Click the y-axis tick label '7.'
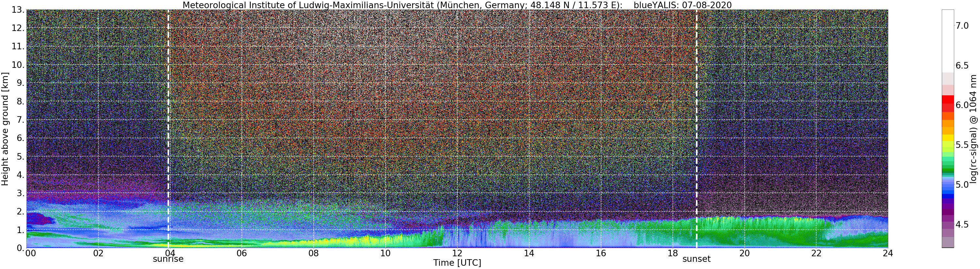This screenshot has width=980, height=269. [x=20, y=120]
